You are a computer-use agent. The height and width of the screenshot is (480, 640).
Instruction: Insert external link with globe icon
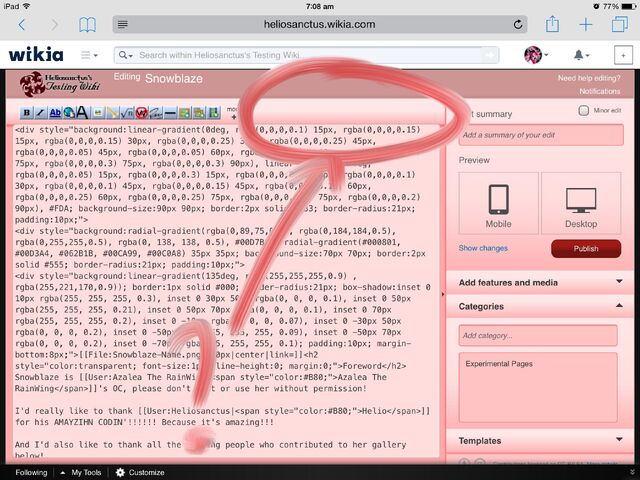(69, 113)
